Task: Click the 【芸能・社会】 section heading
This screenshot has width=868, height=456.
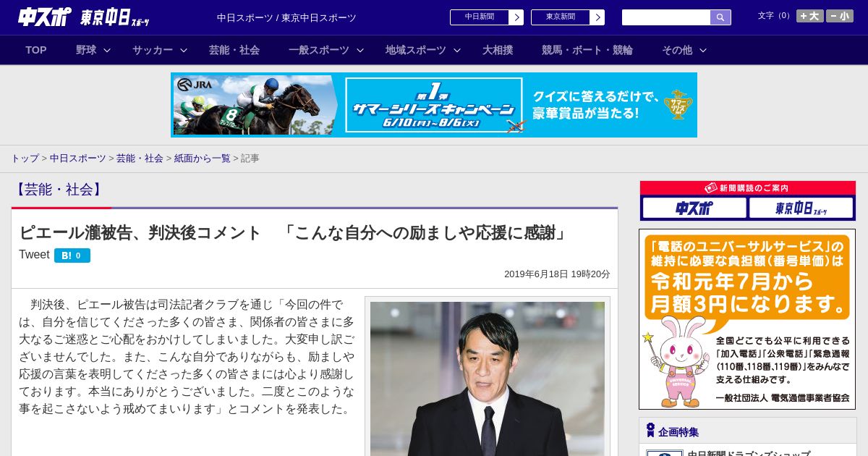Action: (x=59, y=190)
